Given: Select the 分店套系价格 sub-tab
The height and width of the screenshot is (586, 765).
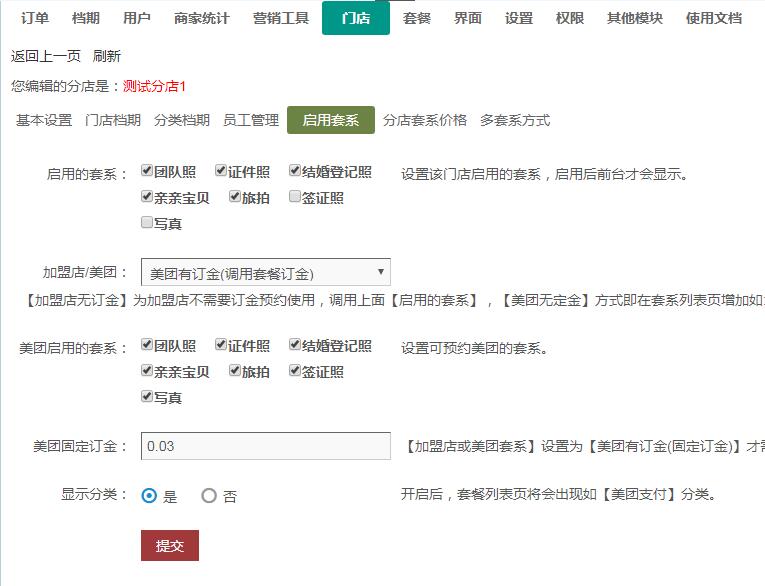Looking at the screenshot, I should [424, 120].
